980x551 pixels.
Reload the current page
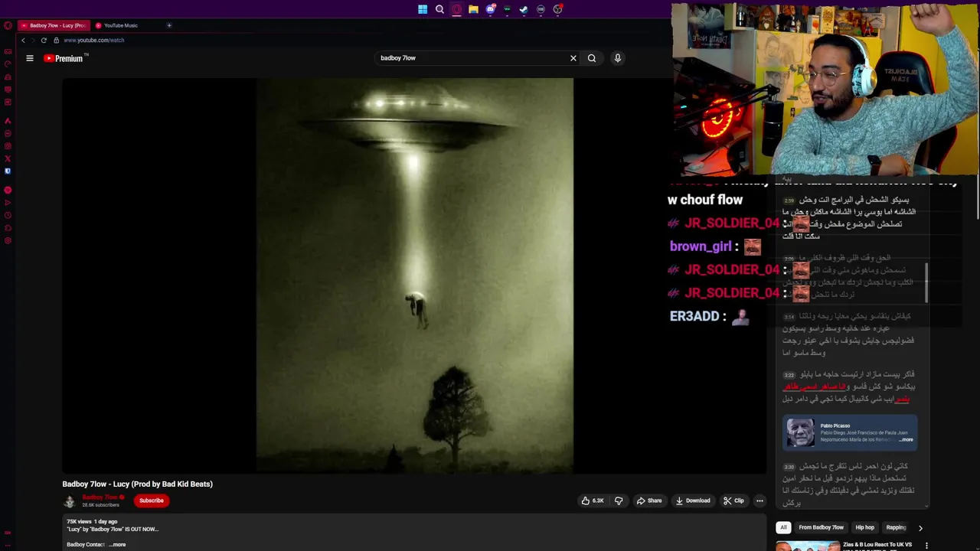(44, 40)
